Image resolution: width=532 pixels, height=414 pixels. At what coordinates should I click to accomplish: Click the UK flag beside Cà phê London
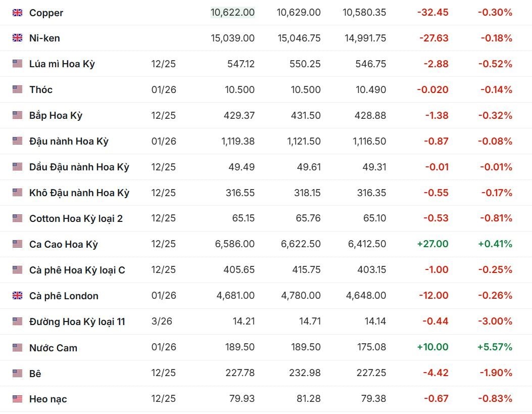point(18,296)
